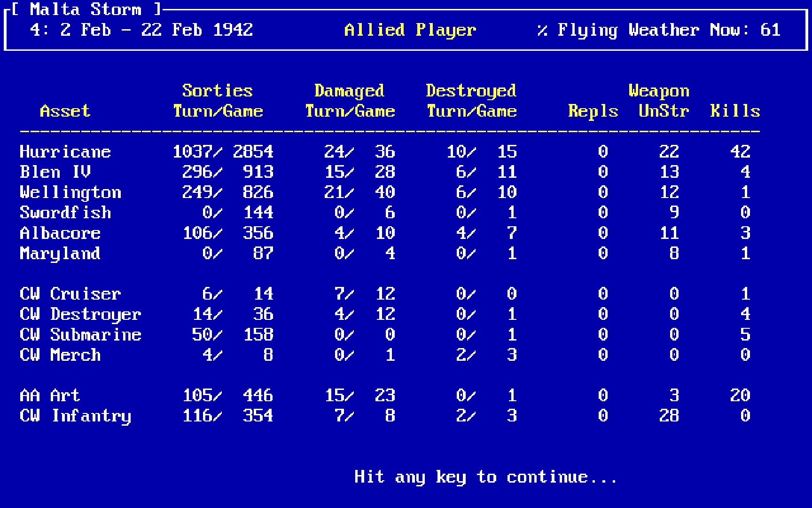Click the Flying Weather value 61

770,30
